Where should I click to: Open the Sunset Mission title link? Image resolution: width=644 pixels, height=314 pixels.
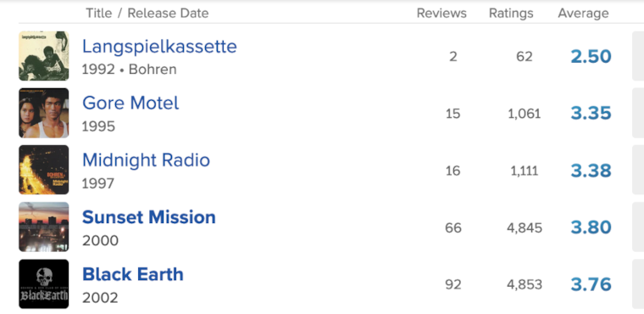coord(148,217)
